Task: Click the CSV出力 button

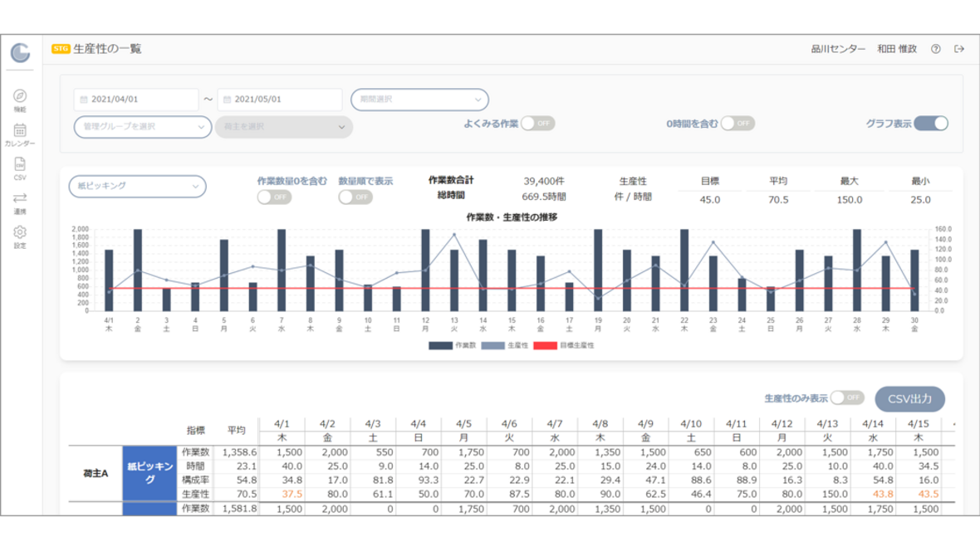Action: point(909,398)
